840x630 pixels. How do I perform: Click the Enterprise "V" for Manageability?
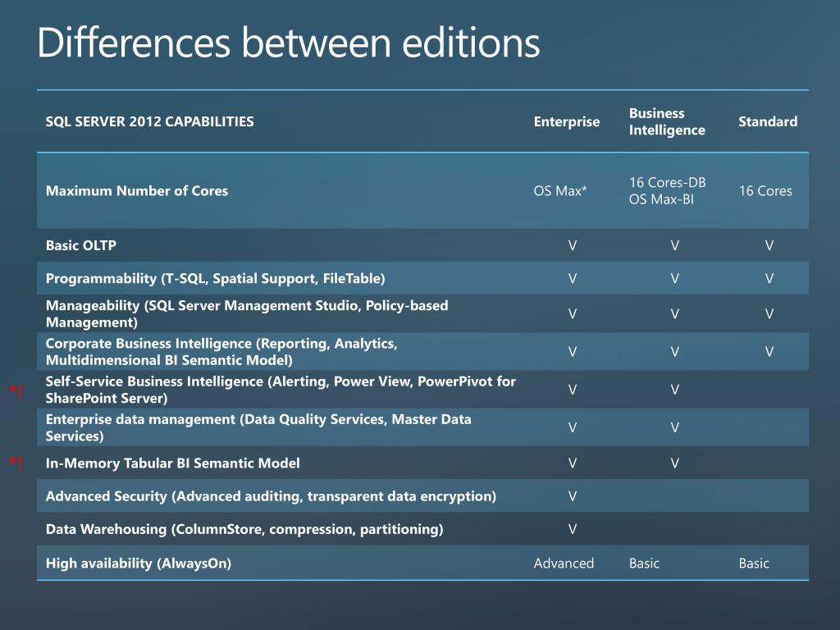573,314
